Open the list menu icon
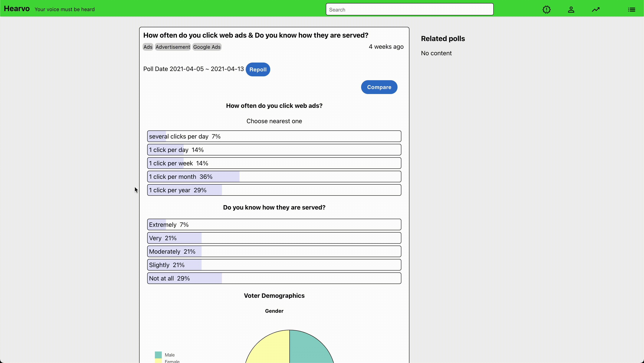 632,10
